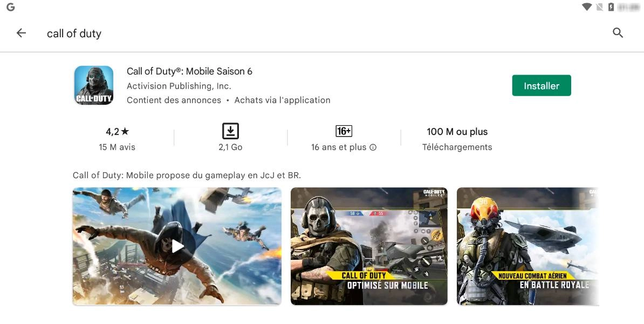Play the gameplay trailer video
The width and height of the screenshot is (644, 324).
coord(177,246)
